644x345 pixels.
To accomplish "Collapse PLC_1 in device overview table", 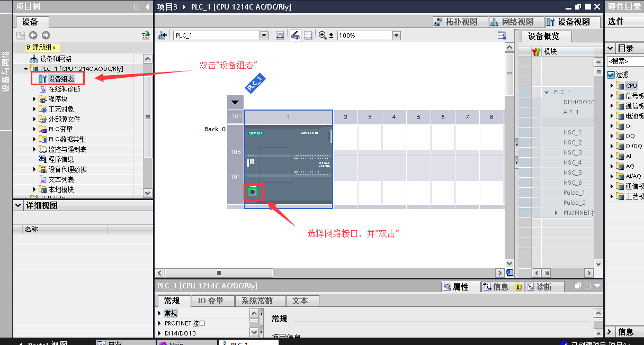I will pos(547,92).
